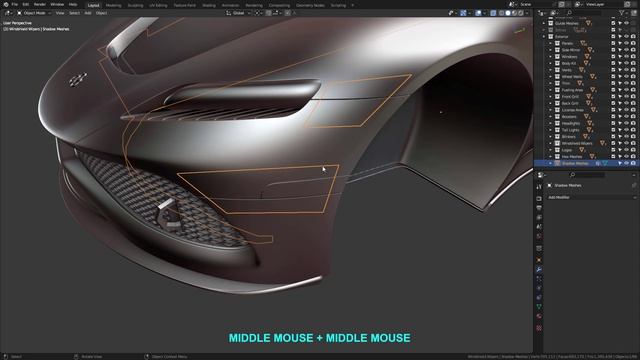Open viewport shading options dropdown arrow
Image resolution: width=640 pixels, height=360 pixels.
527,13
